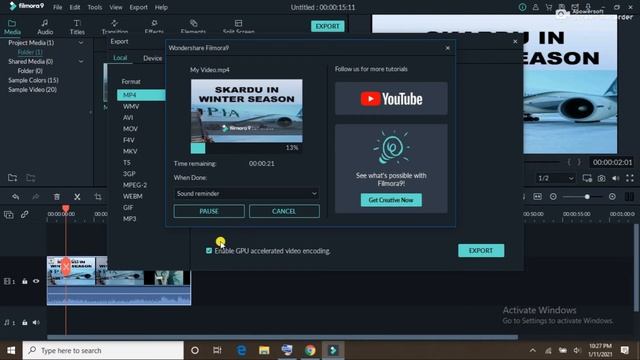This screenshot has width=640, height=360.
Task: Open Task View in taskbar
Action: pos(217,350)
